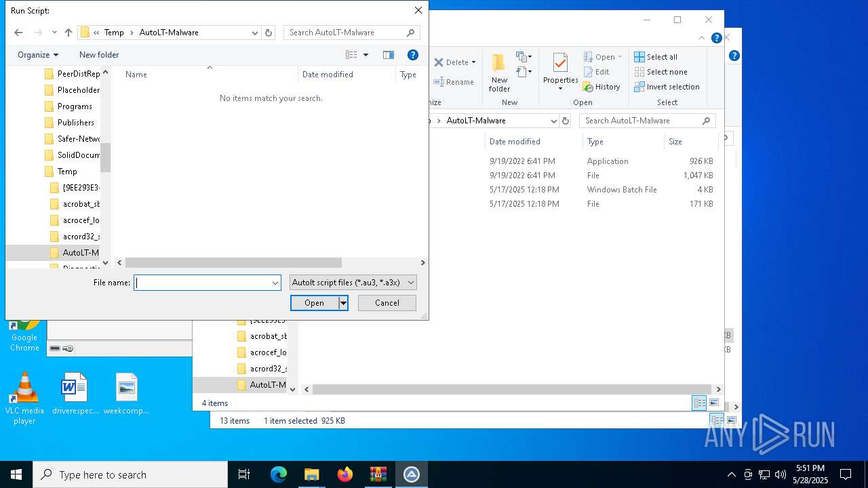Open the AutoIt script files type dropdown

pyautogui.click(x=353, y=283)
